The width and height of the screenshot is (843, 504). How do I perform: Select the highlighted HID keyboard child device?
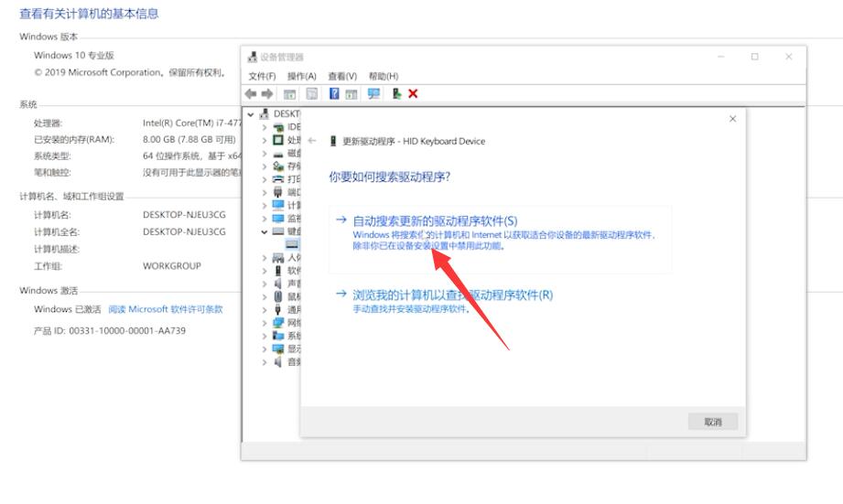293,244
